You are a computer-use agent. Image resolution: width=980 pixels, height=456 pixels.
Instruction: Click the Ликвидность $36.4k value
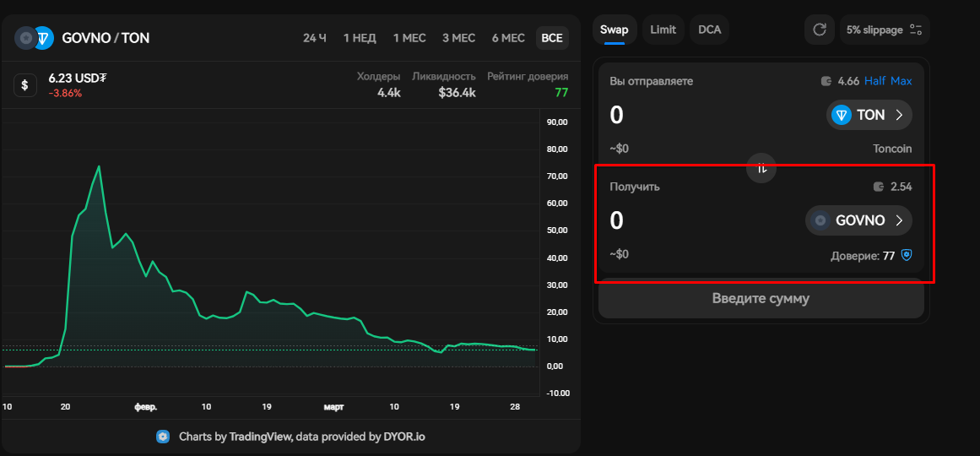pyautogui.click(x=458, y=93)
